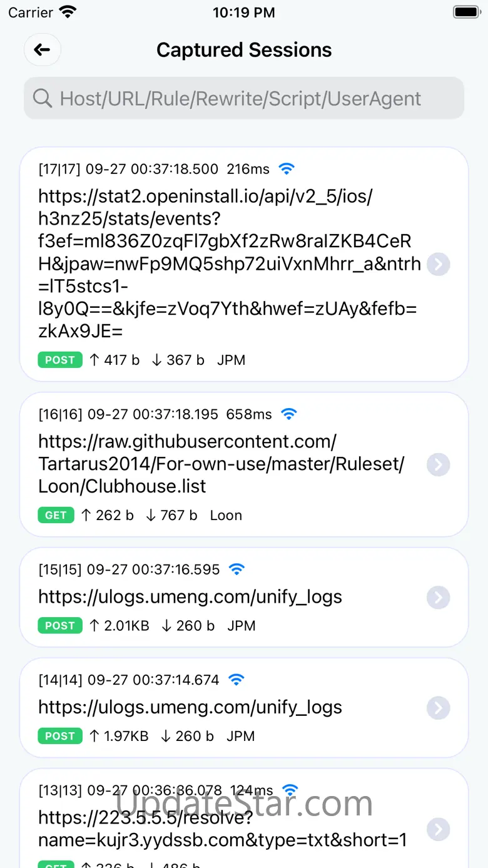
Task: Tap POST badge on session 15
Action: pos(60,625)
